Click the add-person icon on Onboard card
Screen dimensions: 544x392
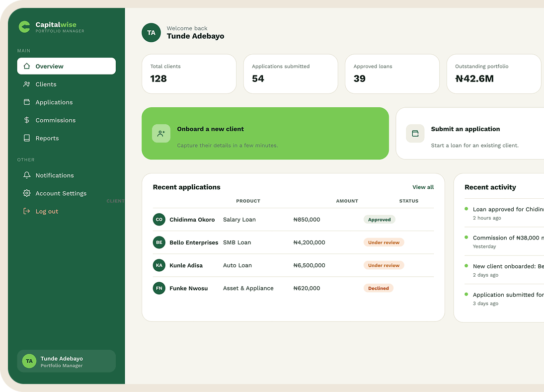pos(161,133)
